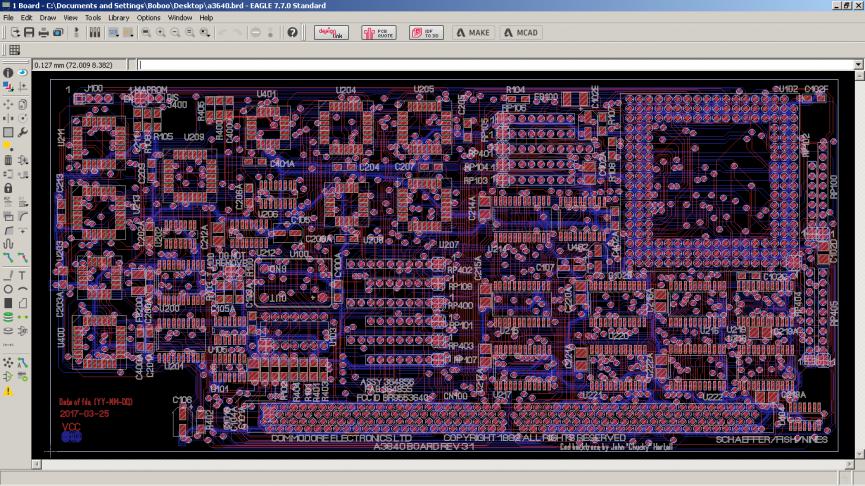Open the Edit menu
Screen dimensions: 865x486
pyautogui.click(x=26, y=18)
